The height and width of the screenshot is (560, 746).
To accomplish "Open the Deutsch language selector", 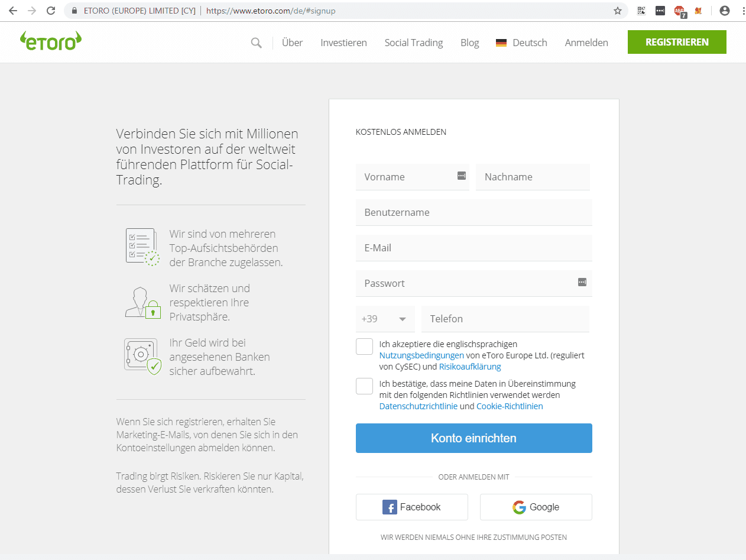I will click(521, 43).
